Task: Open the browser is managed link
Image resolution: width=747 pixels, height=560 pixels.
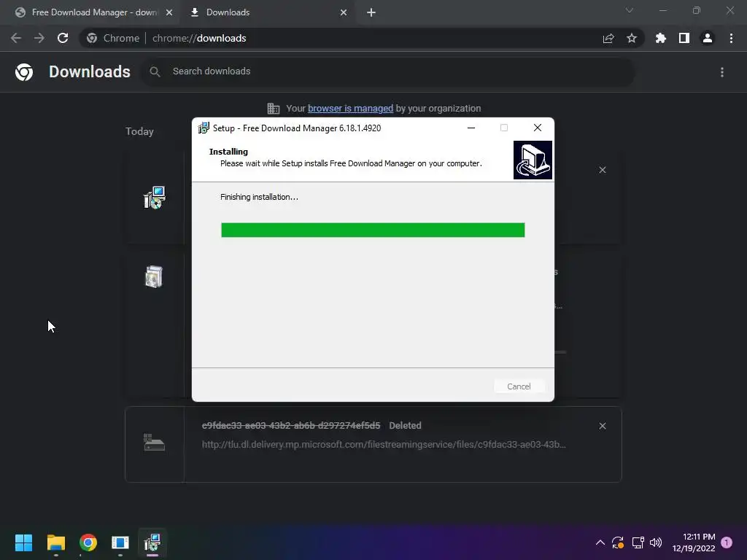Action: (350, 109)
